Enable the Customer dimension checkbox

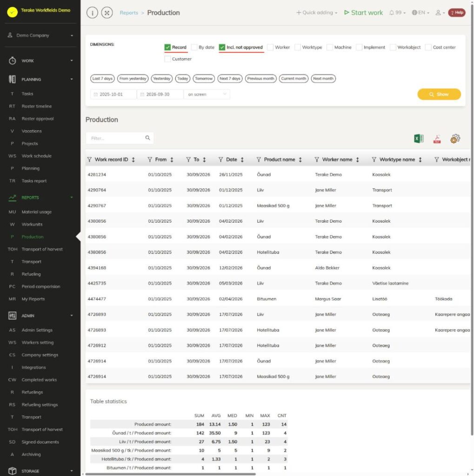click(x=167, y=59)
